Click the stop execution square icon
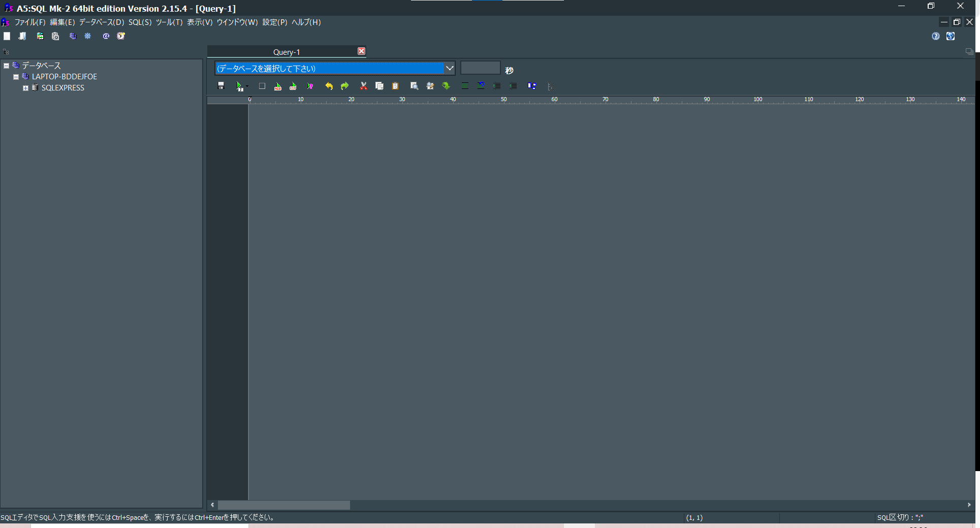Viewport: 980px width, 528px height. coord(262,86)
